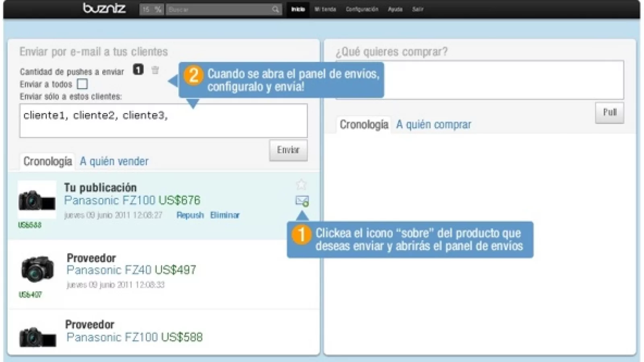Image resolution: width=644 pixels, height=362 pixels.
Task: Open Configuración menu item
Action: tap(362, 9)
